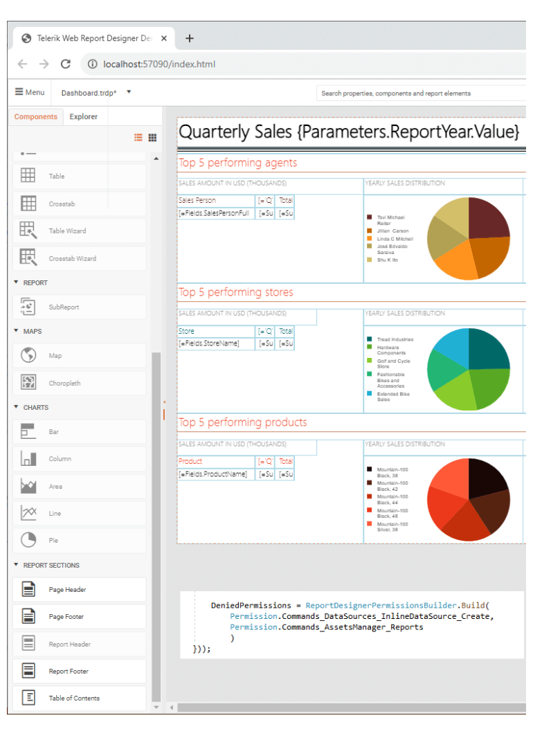Image resolution: width=533 pixels, height=756 pixels.
Task: Switch to the Explorer tab
Action: click(83, 117)
